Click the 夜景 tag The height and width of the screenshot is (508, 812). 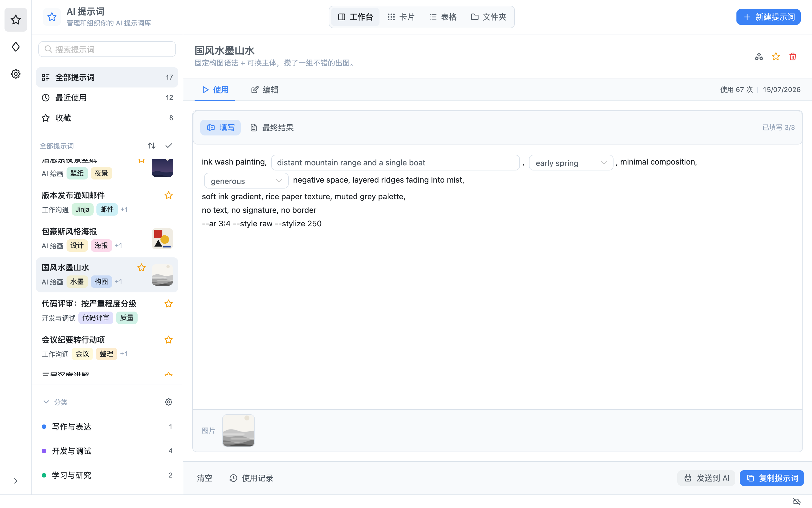[101, 173]
